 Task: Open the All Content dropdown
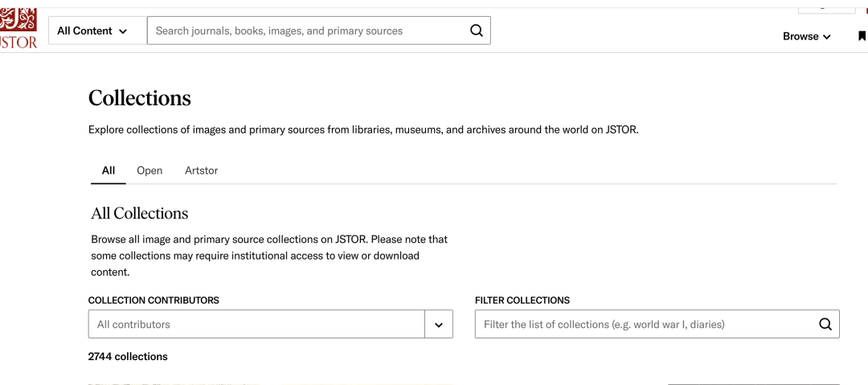pos(92,31)
